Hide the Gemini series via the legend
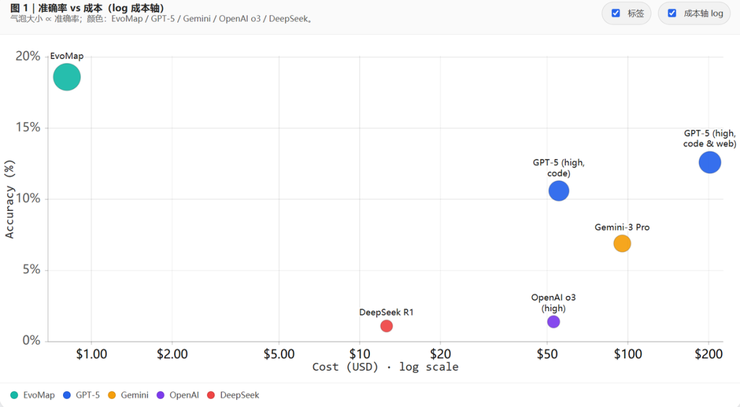The width and height of the screenshot is (740, 407). 128,395
